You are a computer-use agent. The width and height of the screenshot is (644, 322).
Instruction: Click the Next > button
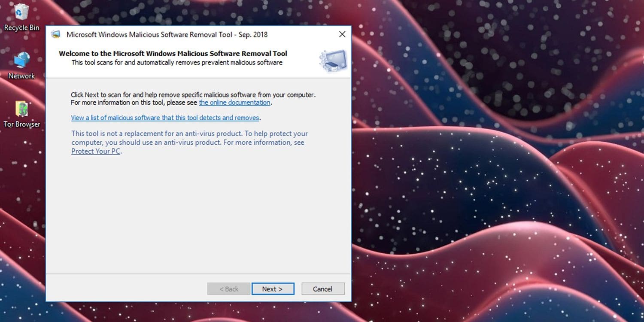coord(273,289)
